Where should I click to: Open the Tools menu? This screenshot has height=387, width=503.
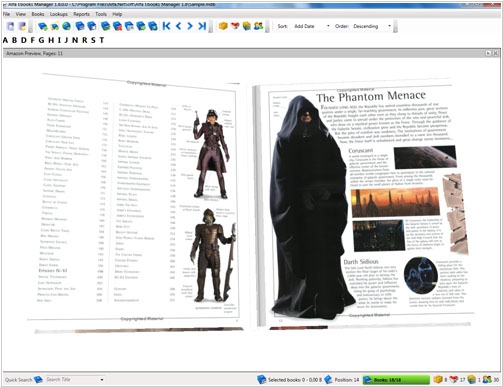[x=101, y=14]
